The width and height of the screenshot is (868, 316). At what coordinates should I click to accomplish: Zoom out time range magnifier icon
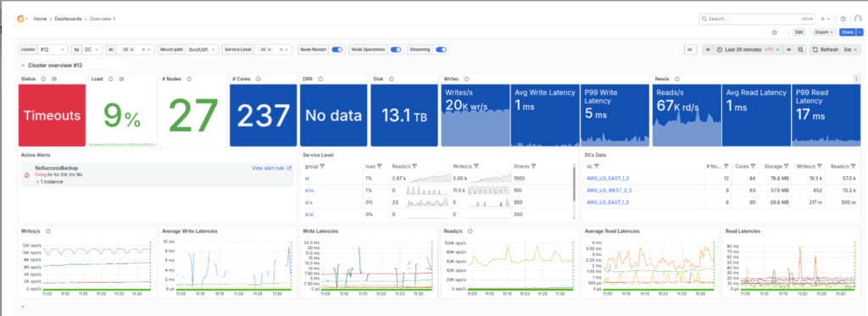[x=800, y=50]
